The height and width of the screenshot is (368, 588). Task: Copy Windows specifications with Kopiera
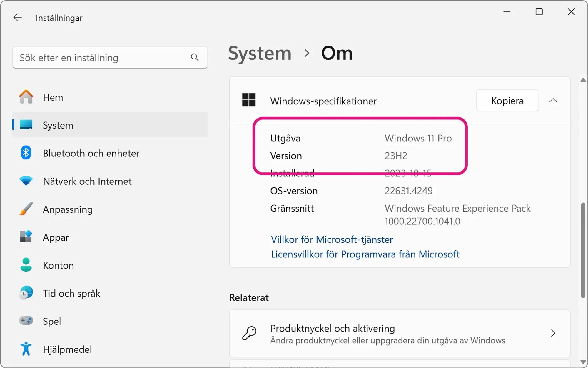(x=507, y=100)
